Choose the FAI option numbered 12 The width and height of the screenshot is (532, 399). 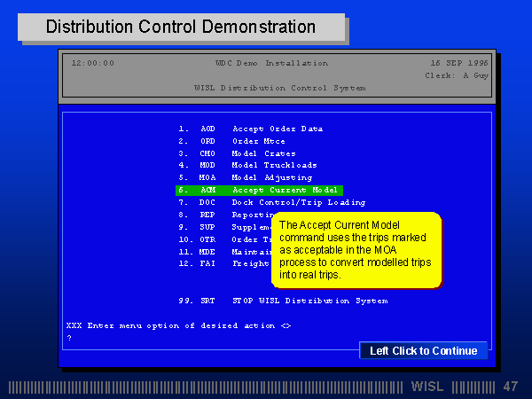tap(207, 263)
